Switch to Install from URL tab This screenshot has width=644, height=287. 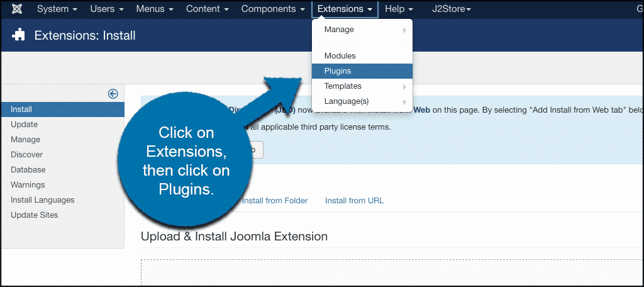pyautogui.click(x=355, y=201)
